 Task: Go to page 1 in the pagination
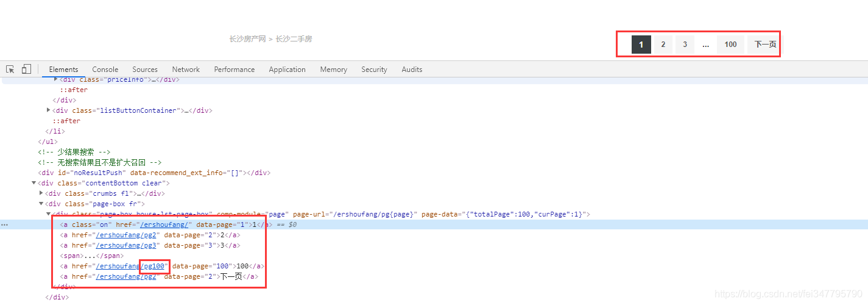(x=641, y=44)
